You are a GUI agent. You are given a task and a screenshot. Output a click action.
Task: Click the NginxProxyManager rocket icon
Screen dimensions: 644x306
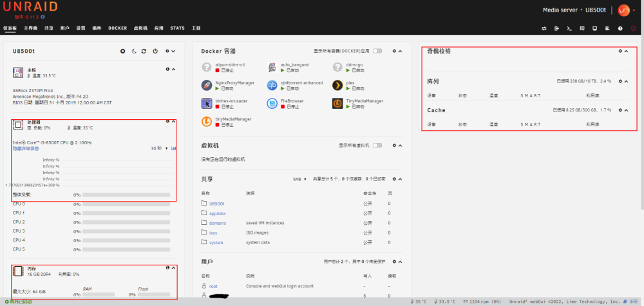coord(207,85)
